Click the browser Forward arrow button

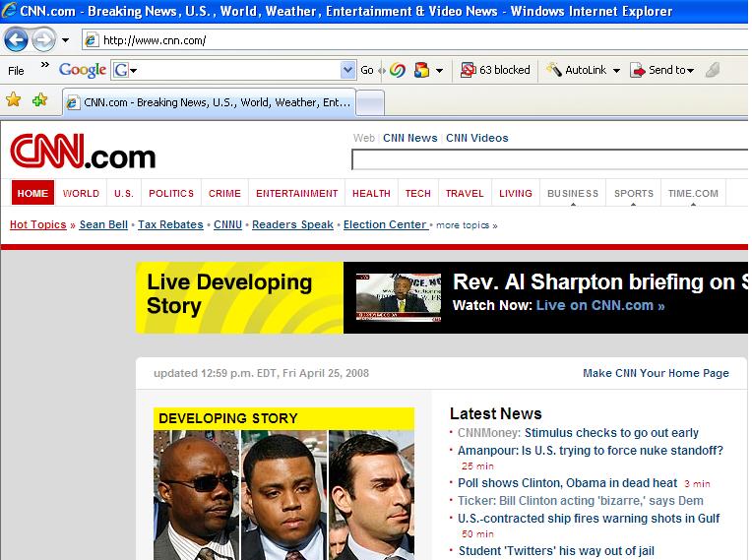[43, 40]
